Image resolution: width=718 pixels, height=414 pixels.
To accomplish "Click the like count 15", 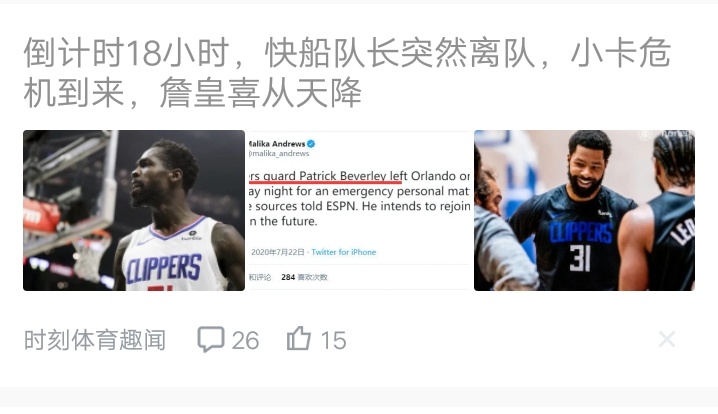I will coord(333,340).
